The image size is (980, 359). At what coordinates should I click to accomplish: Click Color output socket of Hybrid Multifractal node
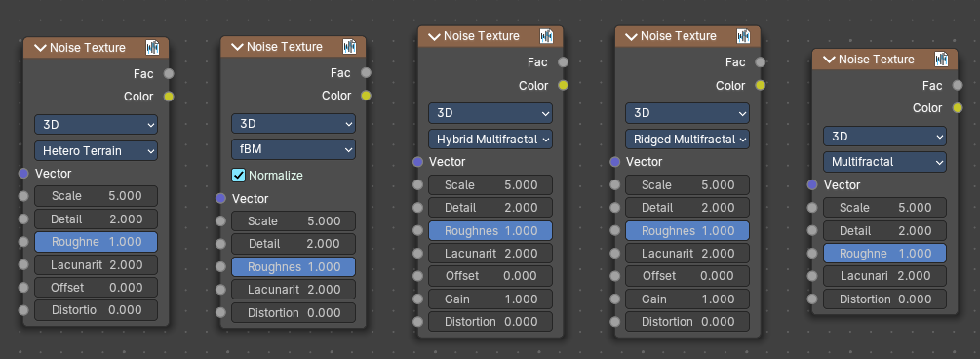coord(563,85)
